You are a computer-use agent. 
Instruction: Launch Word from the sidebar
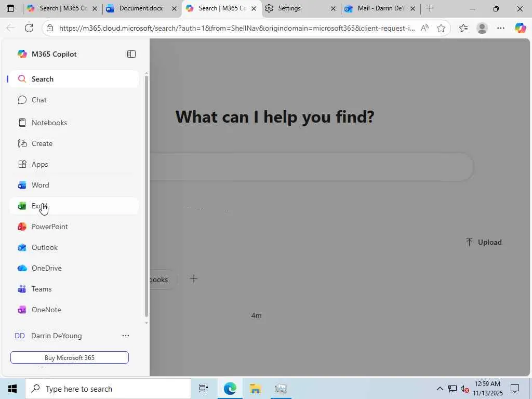click(x=74, y=185)
